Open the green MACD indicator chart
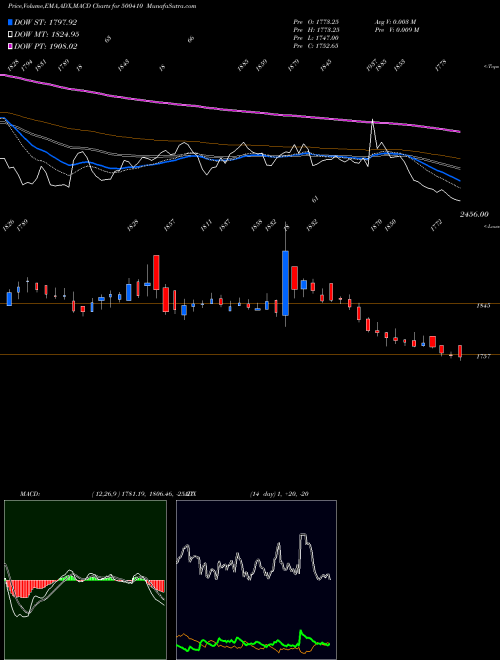 click(85, 580)
